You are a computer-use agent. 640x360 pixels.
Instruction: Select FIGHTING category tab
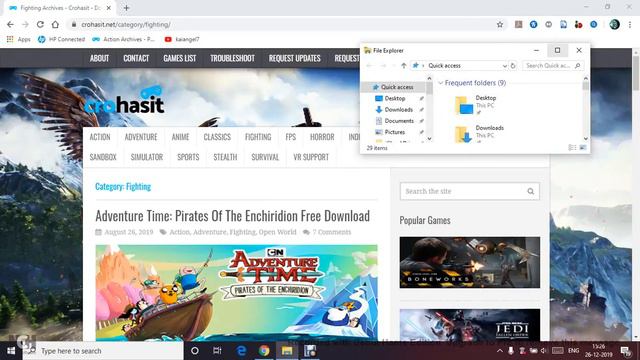tap(258, 137)
